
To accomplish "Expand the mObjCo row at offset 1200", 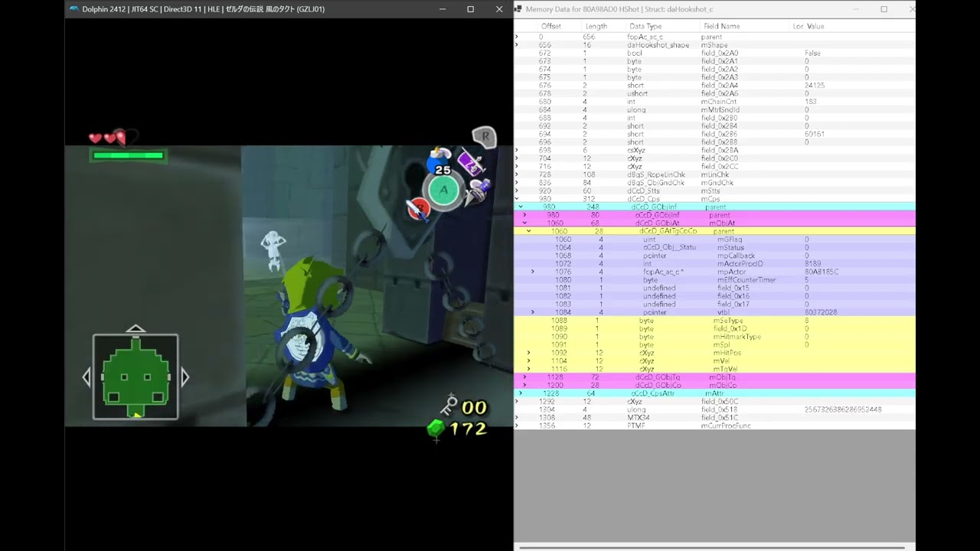I will click(x=525, y=385).
